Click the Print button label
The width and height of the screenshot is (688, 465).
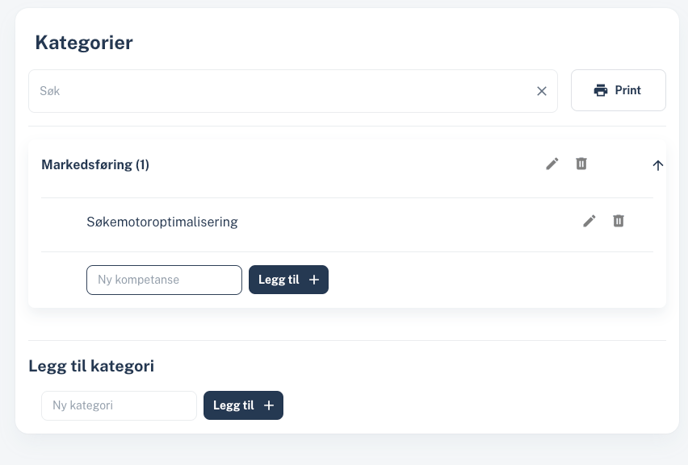(x=628, y=90)
